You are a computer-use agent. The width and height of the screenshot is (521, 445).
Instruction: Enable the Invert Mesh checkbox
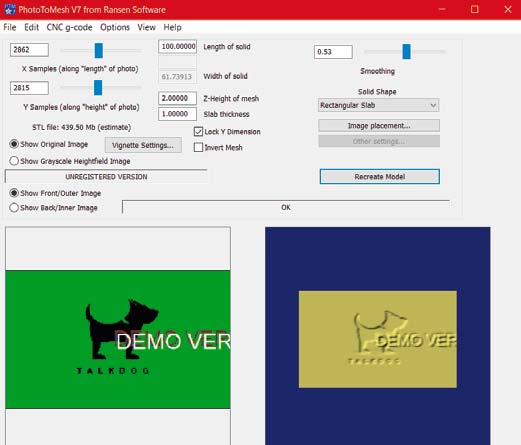pos(198,147)
